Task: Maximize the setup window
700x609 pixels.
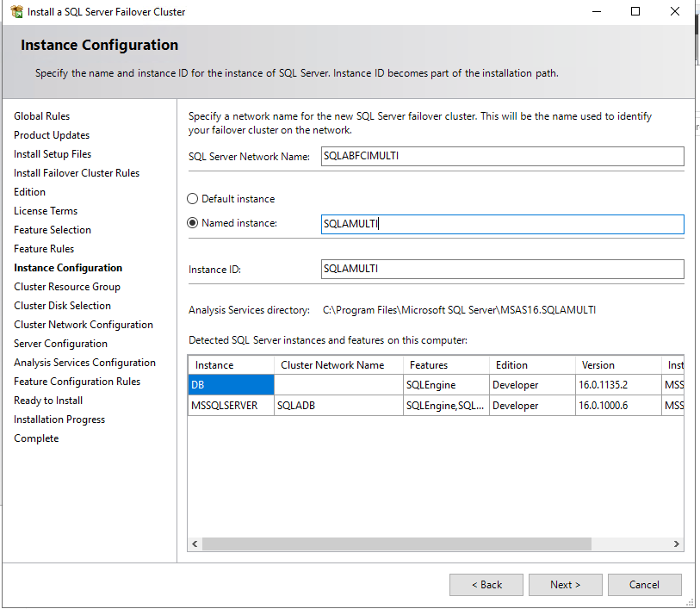Action: point(635,11)
